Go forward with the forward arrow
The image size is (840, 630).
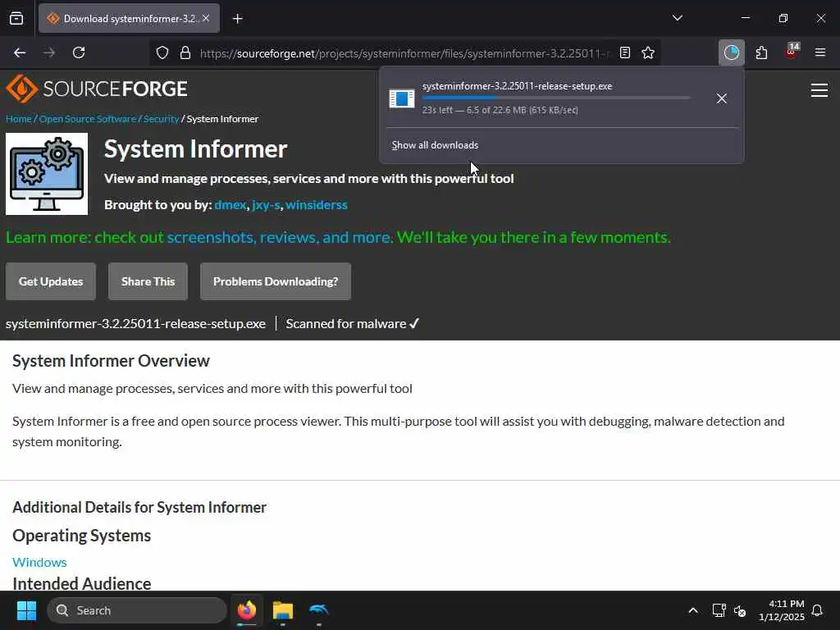click(49, 52)
